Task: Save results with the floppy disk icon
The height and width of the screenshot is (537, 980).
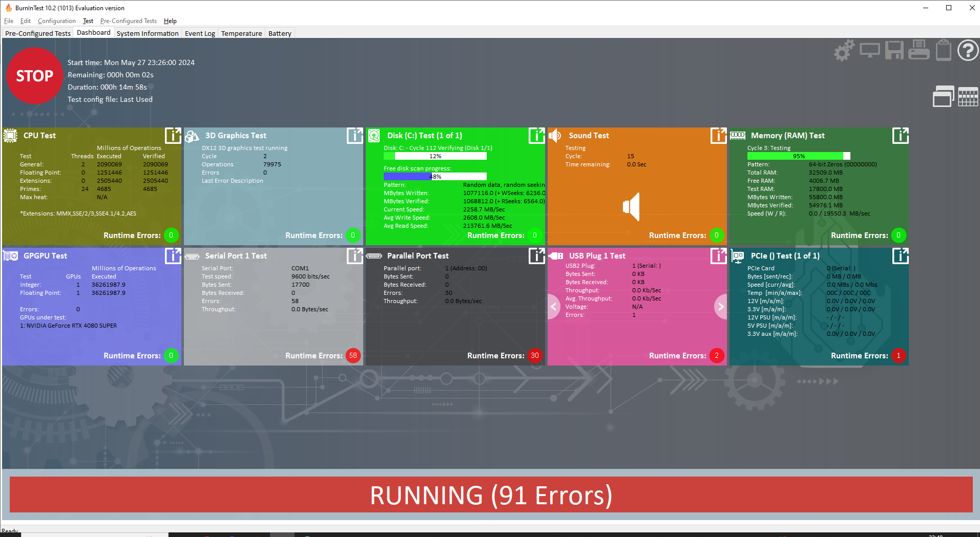Action: pos(894,50)
